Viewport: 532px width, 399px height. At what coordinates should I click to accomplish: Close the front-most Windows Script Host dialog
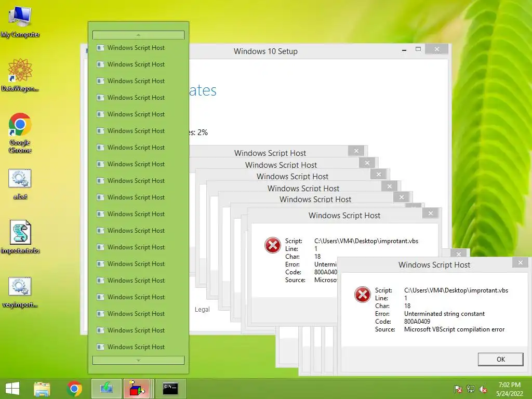point(521,262)
